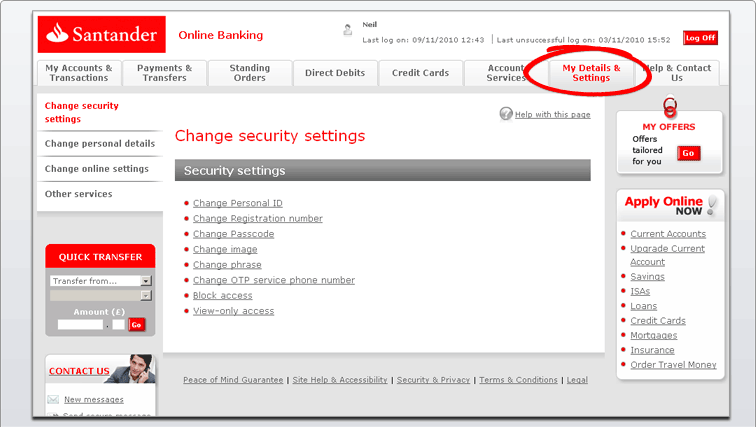Open the Direct Debits tab

pos(335,73)
